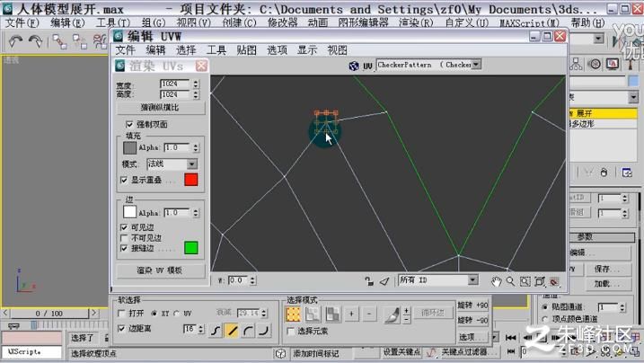644x363 pixels.
Task: Select the 贴图通道 radio button
Action: [x=545, y=306]
